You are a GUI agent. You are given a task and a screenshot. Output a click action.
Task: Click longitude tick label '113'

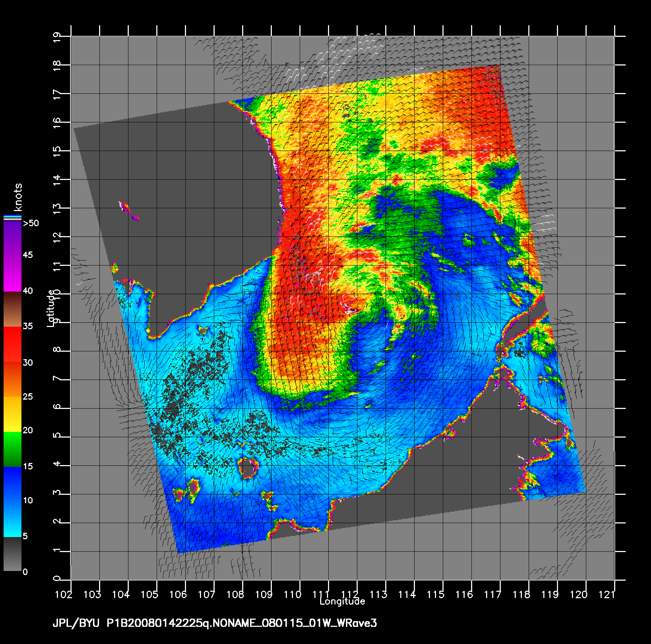pyautogui.click(x=378, y=595)
